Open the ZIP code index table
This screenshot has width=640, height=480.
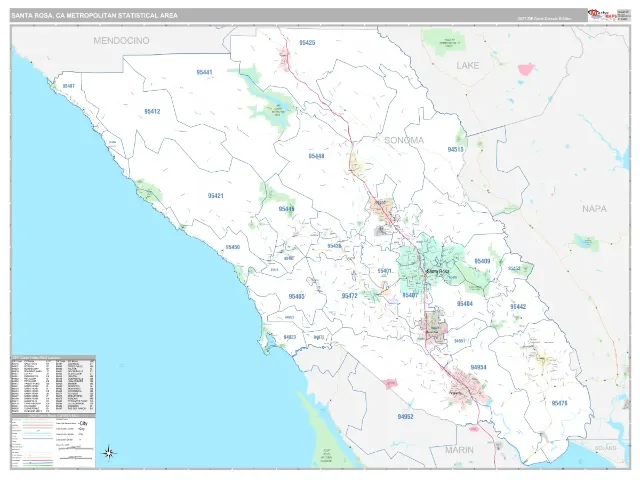[x=53, y=385]
